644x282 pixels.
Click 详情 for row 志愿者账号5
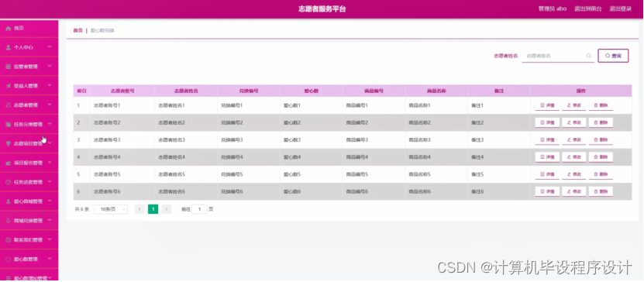tap(547, 174)
